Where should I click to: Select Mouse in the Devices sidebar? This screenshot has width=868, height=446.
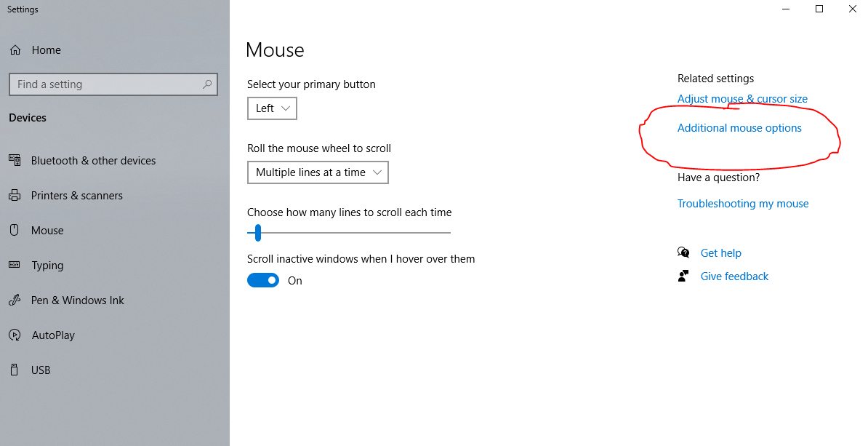coord(47,231)
